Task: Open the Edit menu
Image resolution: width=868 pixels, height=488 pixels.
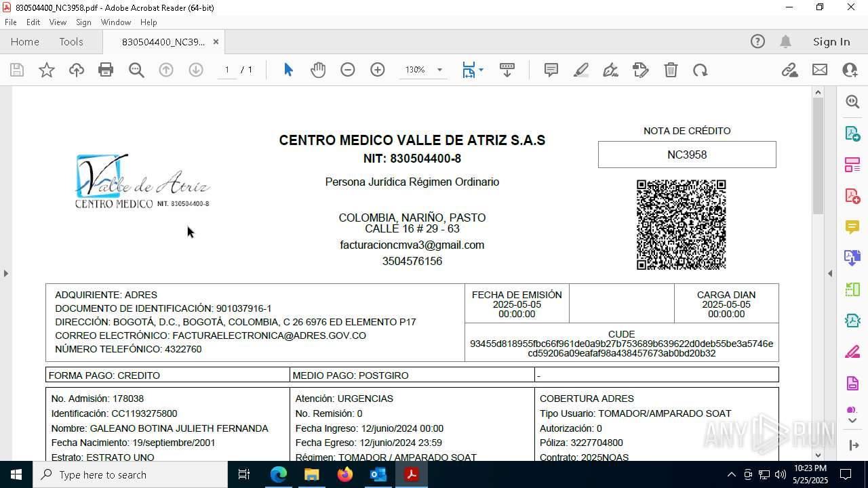Action: click(x=33, y=22)
